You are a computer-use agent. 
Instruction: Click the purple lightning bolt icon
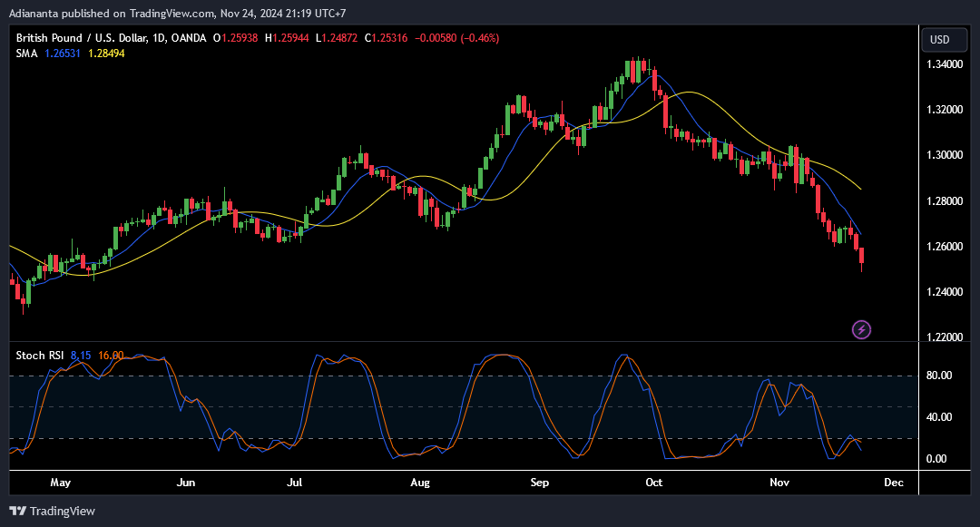(x=861, y=329)
